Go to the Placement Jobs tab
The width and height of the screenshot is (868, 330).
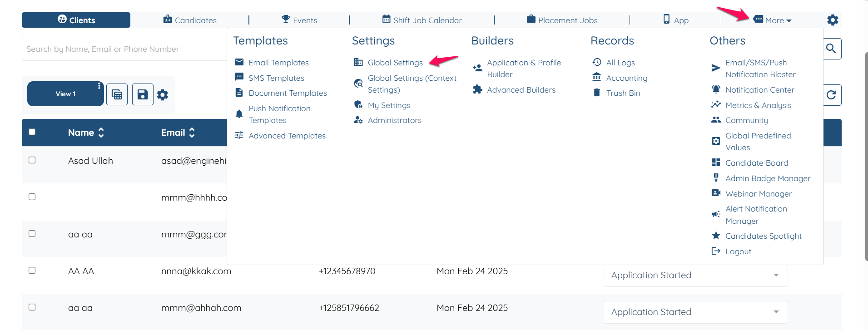pyautogui.click(x=562, y=20)
